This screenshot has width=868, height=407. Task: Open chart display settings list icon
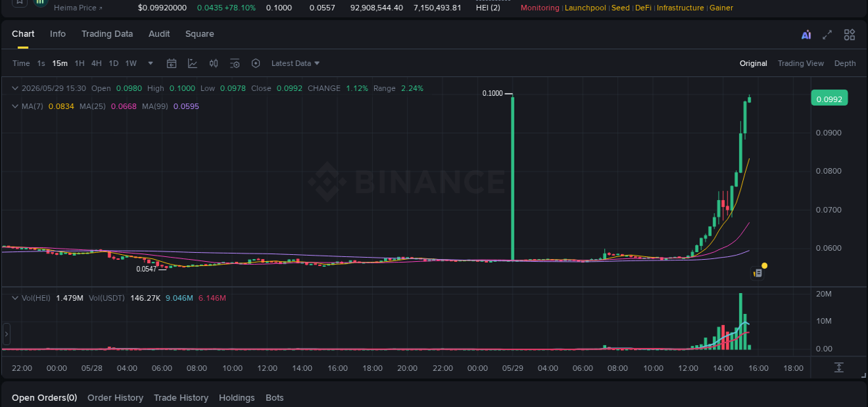(235, 63)
